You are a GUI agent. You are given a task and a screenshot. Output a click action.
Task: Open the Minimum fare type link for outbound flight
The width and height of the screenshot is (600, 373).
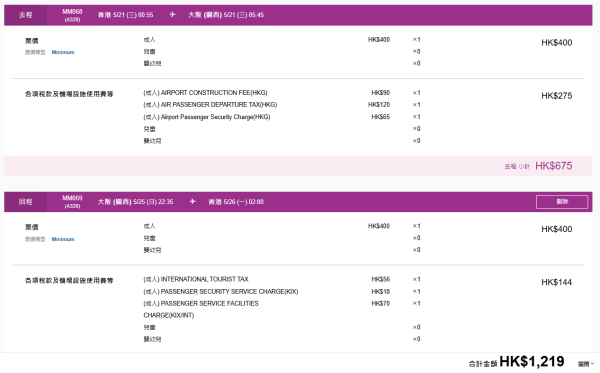tap(63, 52)
